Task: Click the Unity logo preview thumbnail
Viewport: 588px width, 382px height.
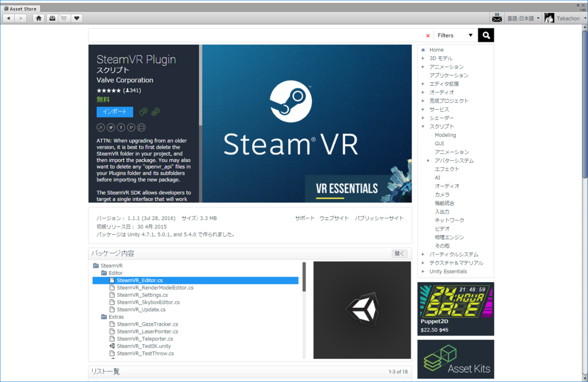Action: 362,310
